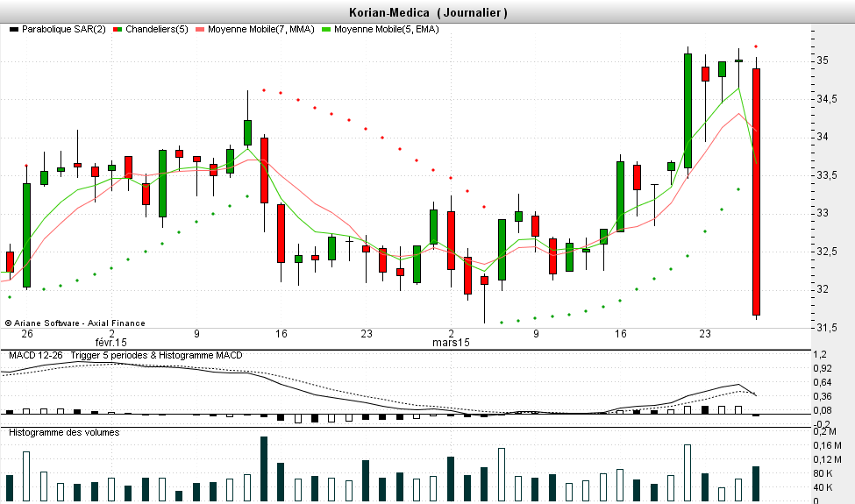The image size is (855, 504).
Task: Click the 0,92 MACD scale value
Action: click(823, 369)
